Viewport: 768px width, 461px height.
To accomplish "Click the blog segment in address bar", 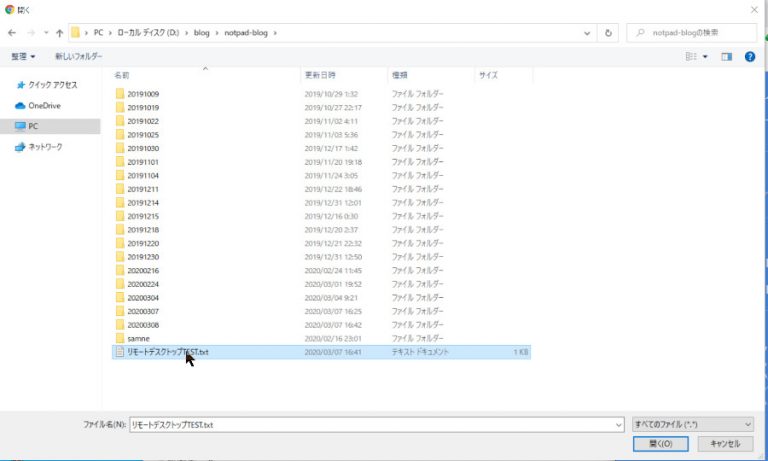I will (202, 33).
